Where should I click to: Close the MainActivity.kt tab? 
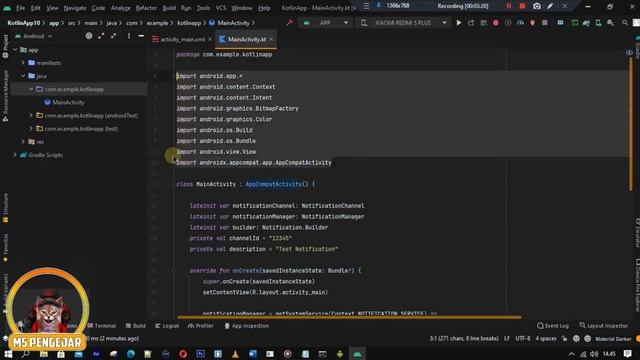271,39
